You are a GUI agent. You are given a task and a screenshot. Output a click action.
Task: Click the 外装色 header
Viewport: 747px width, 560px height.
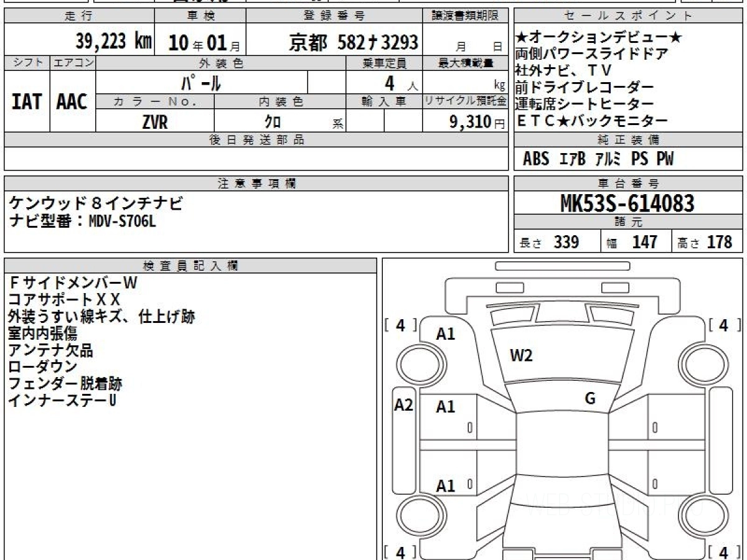click(x=221, y=63)
